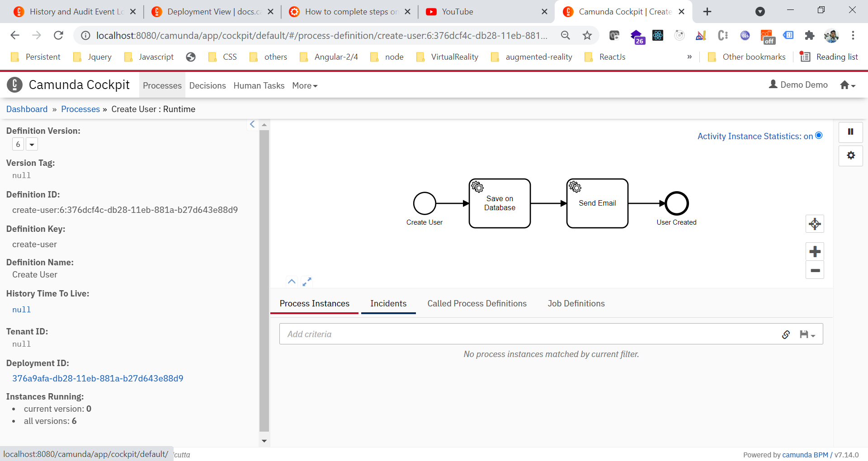
Task: Open the VirtualReality bookmark folder
Action: [447, 57]
